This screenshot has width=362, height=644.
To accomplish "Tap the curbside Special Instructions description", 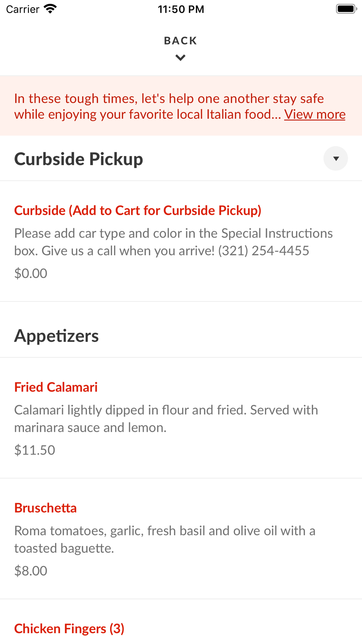I will pyautogui.click(x=173, y=242).
